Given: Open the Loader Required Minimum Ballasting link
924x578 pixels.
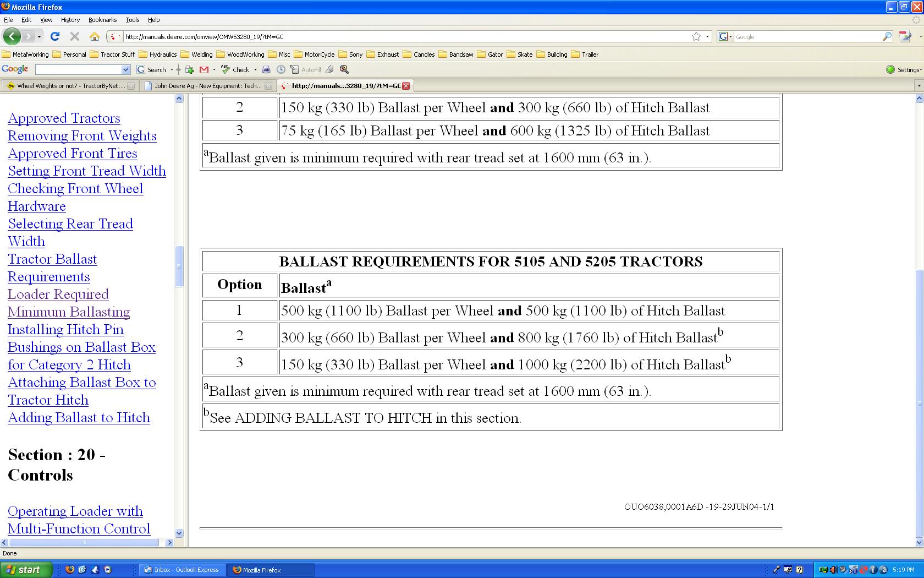Looking at the screenshot, I should point(69,303).
